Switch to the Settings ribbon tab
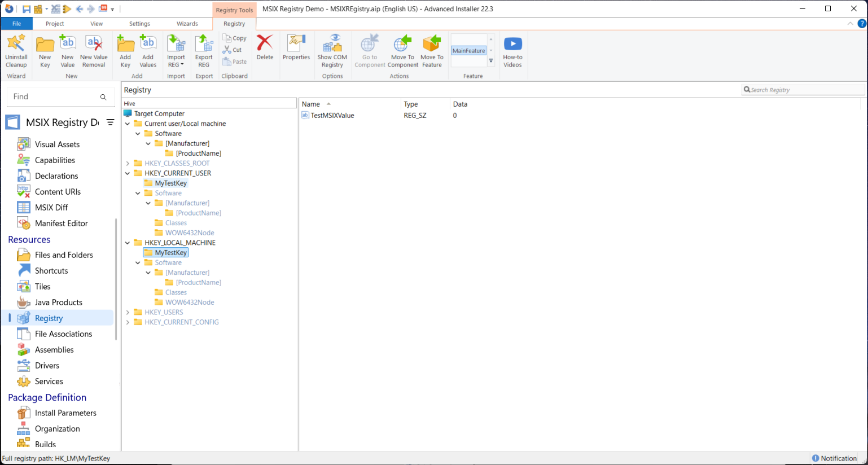 click(x=139, y=24)
